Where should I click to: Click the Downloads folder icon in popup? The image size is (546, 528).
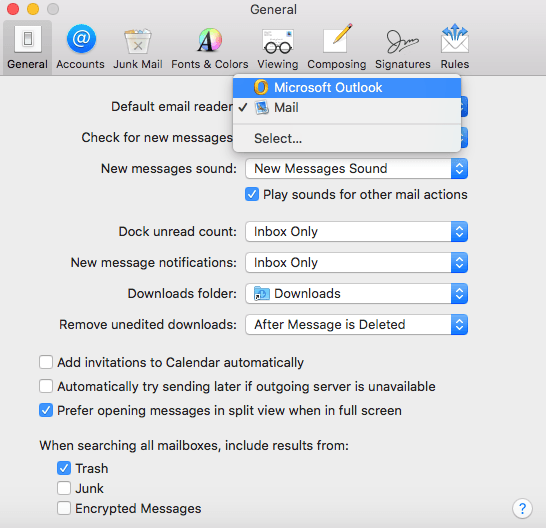(x=262, y=294)
